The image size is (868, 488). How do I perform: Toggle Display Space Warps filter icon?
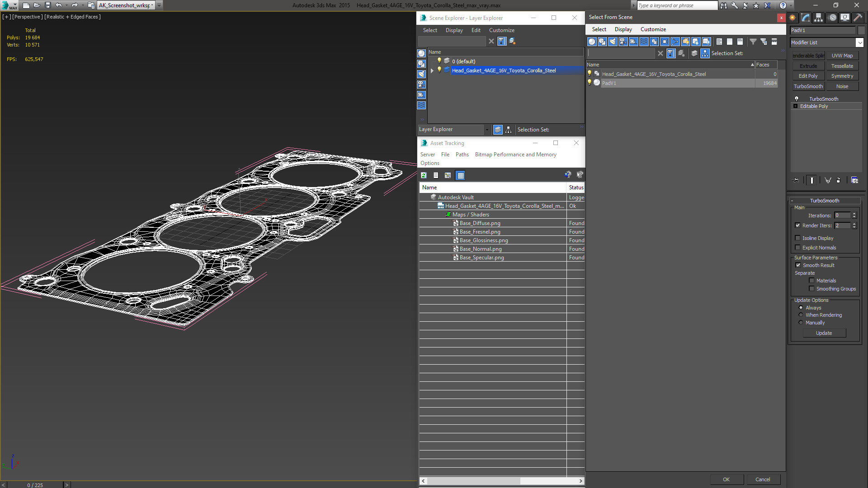pyautogui.click(x=644, y=42)
